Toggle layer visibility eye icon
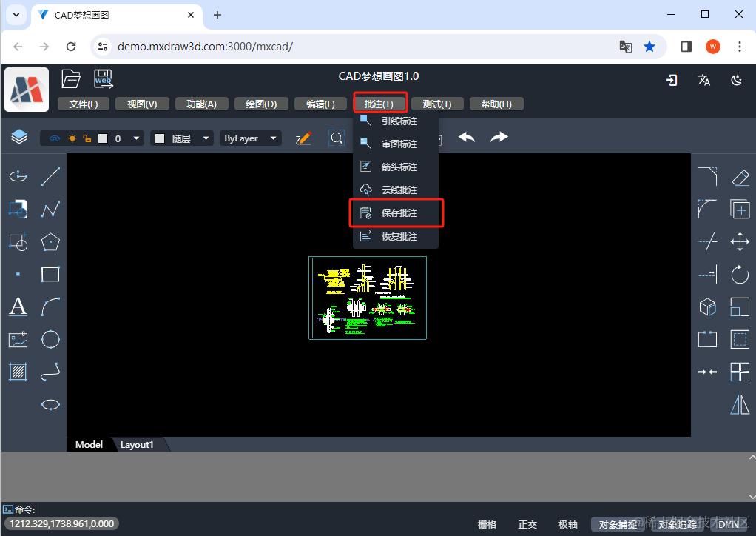The image size is (756, 536). (55, 138)
